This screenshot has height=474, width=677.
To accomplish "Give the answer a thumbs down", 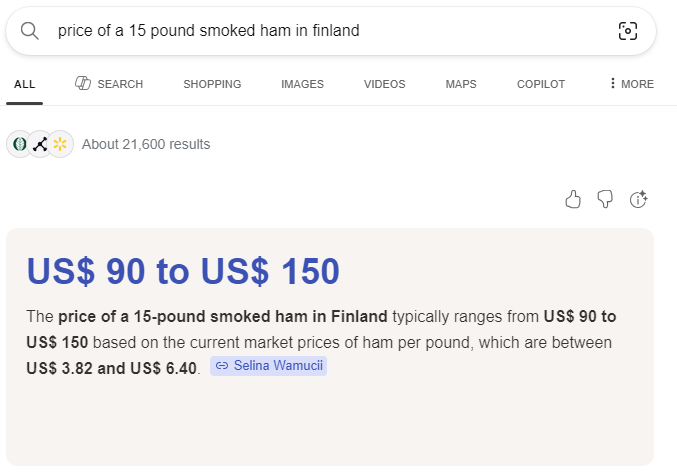I will click(x=605, y=200).
